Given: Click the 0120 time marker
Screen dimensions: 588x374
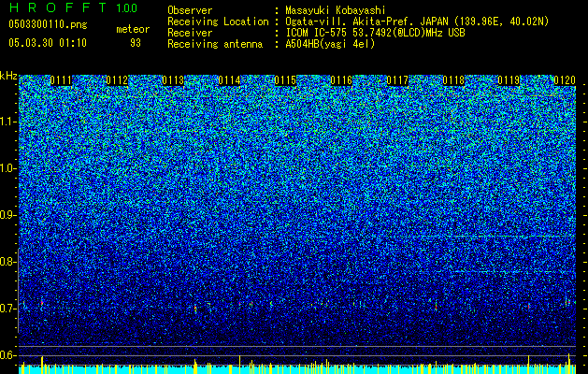Looking at the screenshot, I should click(x=565, y=80).
